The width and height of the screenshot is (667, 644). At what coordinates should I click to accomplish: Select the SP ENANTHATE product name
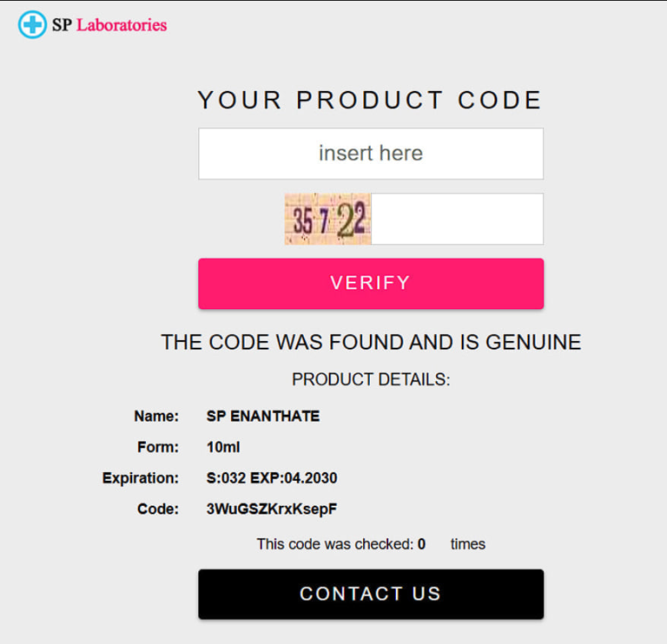coord(263,416)
